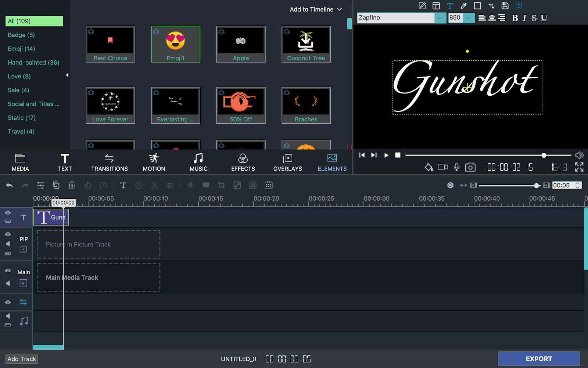Select the 50% Off element thumbnail
The width and height of the screenshot is (588, 368).
coord(241,105)
